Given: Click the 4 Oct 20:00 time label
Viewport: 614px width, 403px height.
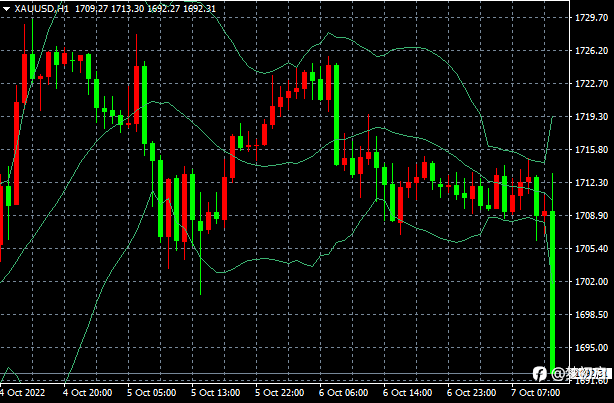Looking at the screenshot, I should pos(87,392).
